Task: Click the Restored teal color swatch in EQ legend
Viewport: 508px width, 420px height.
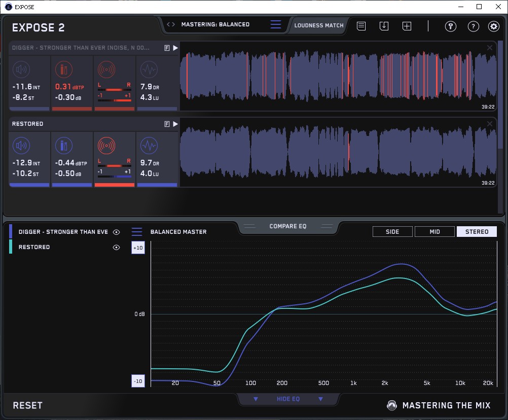Action: click(x=11, y=247)
